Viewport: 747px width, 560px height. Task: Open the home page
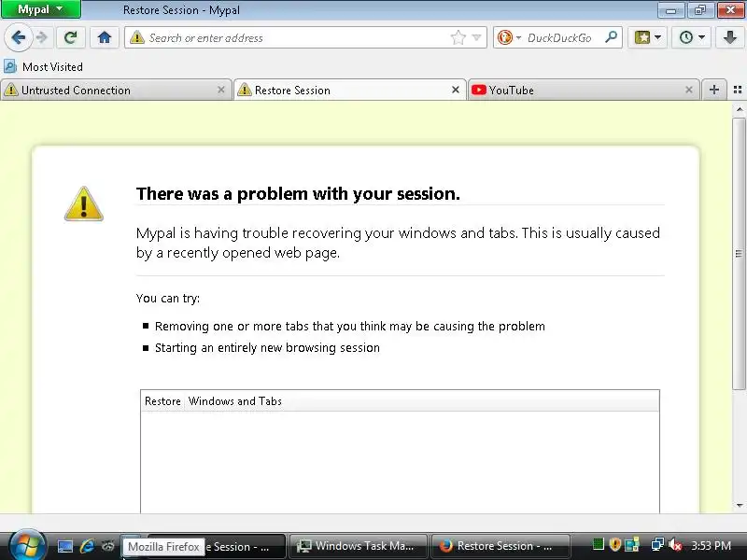coord(105,37)
